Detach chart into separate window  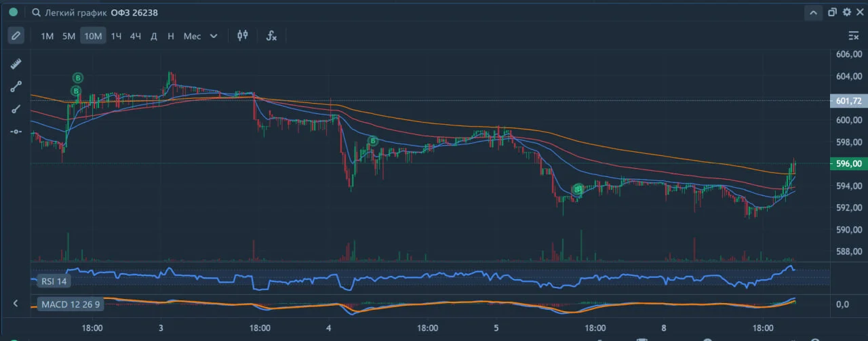832,12
